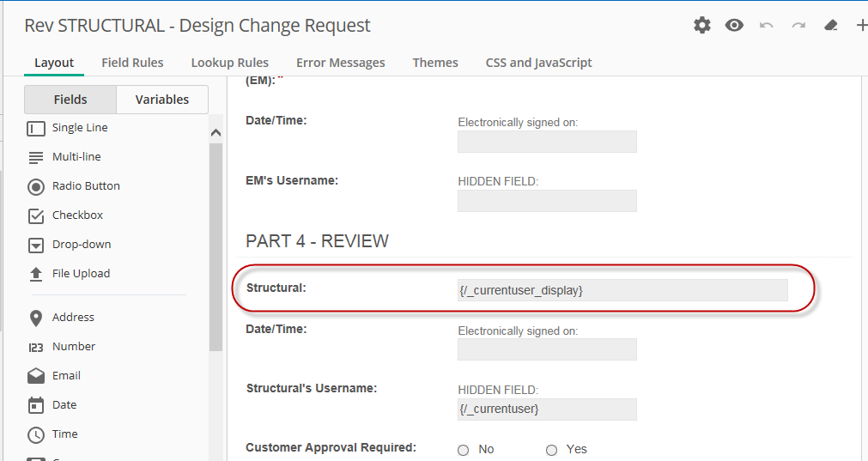This screenshot has height=461, width=868.
Task: Select the Customer Approval Required label
Action: pyautogui.click(x=331, y=447)
